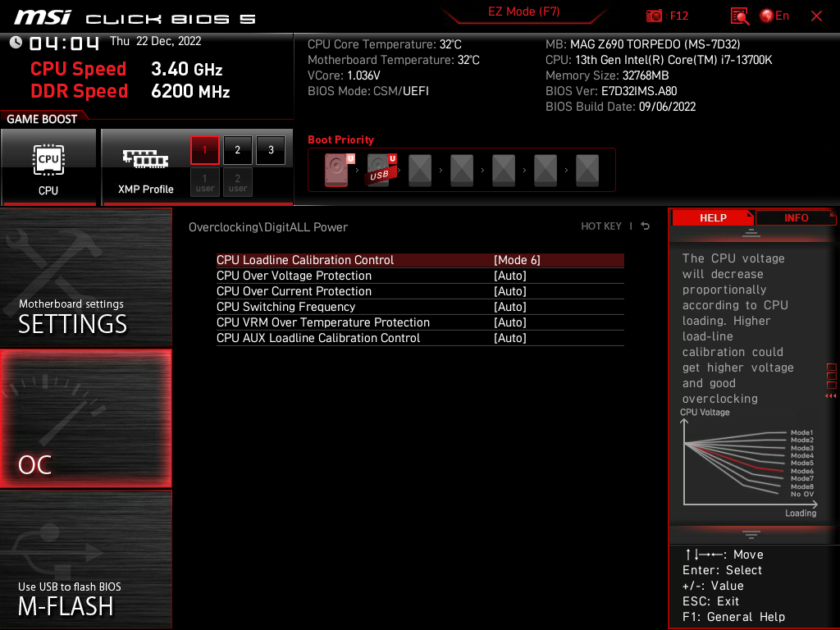Collapse help panel using top handle
Viewport: 840px width, 630px height.
click(x=751, y=232)
